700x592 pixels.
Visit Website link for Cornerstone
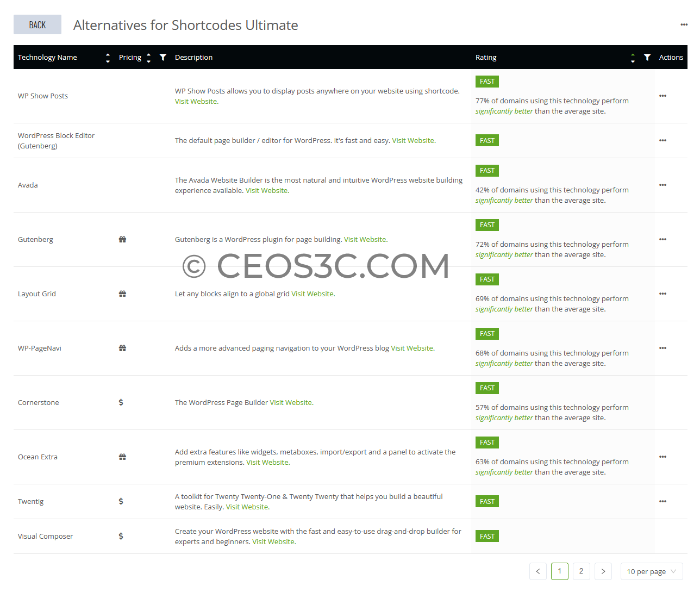[291, 402]
